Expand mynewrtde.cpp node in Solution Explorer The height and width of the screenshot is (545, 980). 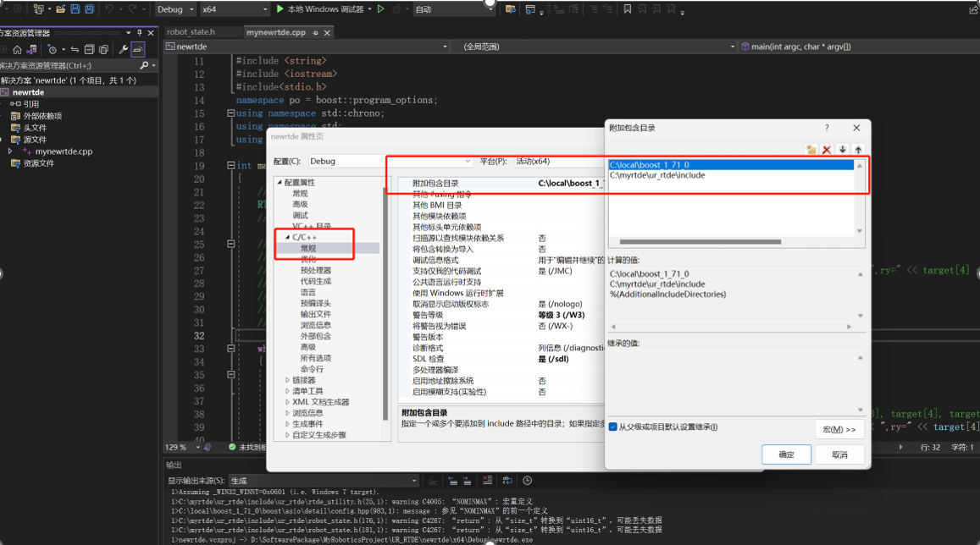click(10, 151)
